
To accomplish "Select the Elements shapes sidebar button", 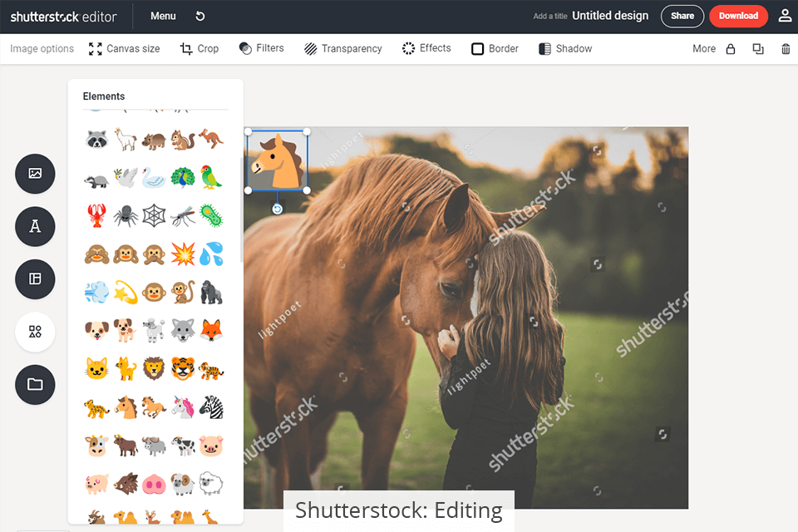I will [35, 332].
